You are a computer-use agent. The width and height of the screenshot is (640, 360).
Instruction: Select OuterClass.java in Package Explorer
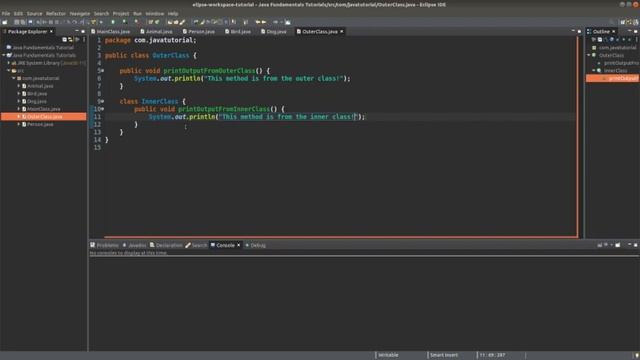[x=44, y=117]
